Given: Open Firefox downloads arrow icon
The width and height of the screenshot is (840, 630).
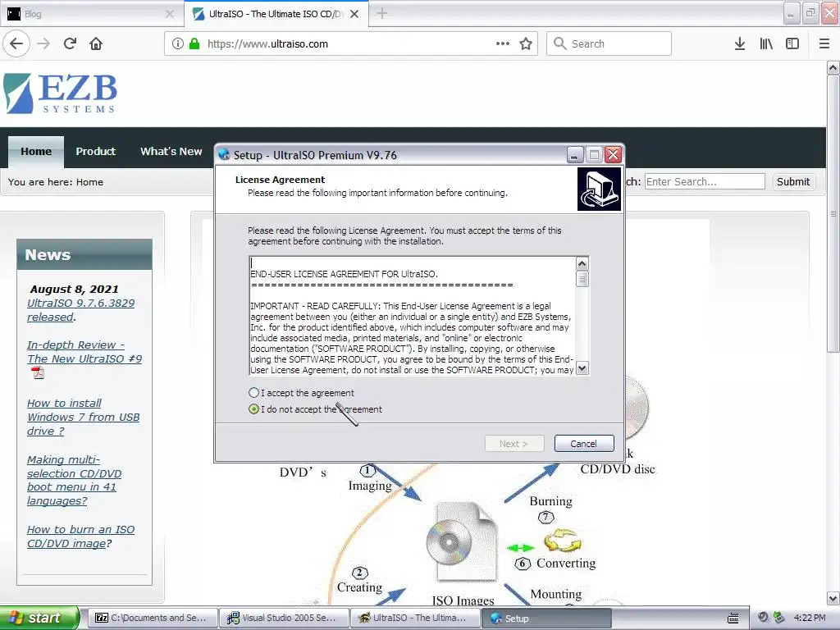Looking at the screenshot, I should pos(740,43).
